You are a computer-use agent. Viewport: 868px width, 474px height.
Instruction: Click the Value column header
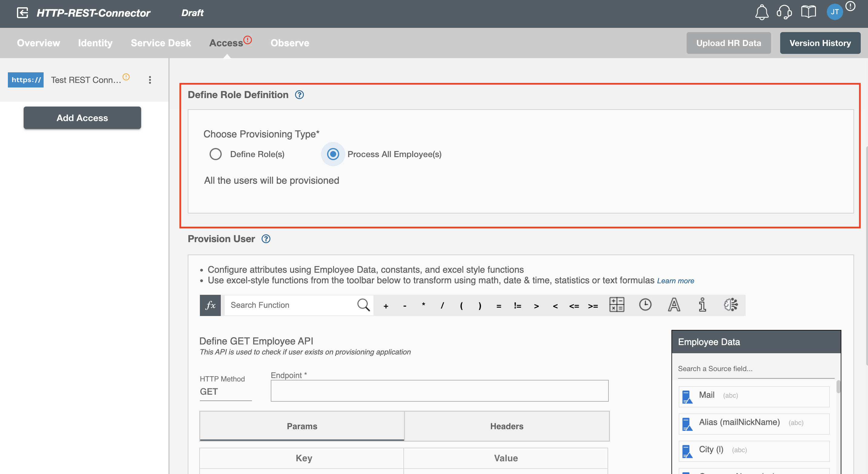(506, 458)
